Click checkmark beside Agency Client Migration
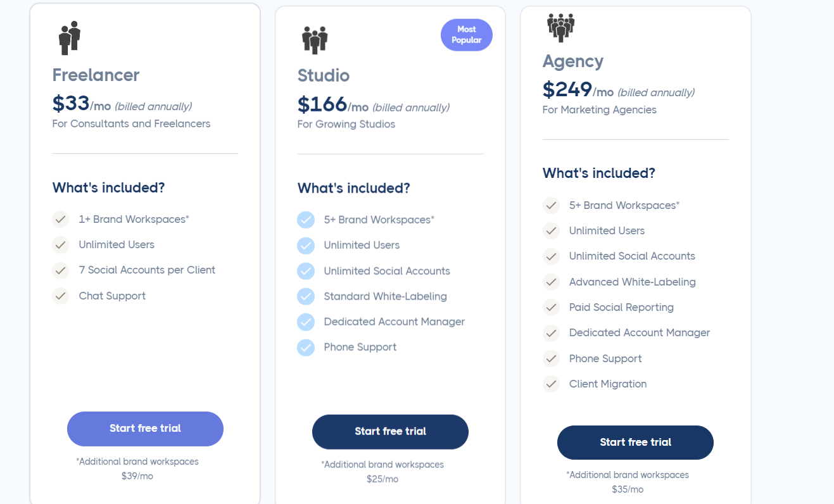The image size is (834, 504). tap(552, 384)
